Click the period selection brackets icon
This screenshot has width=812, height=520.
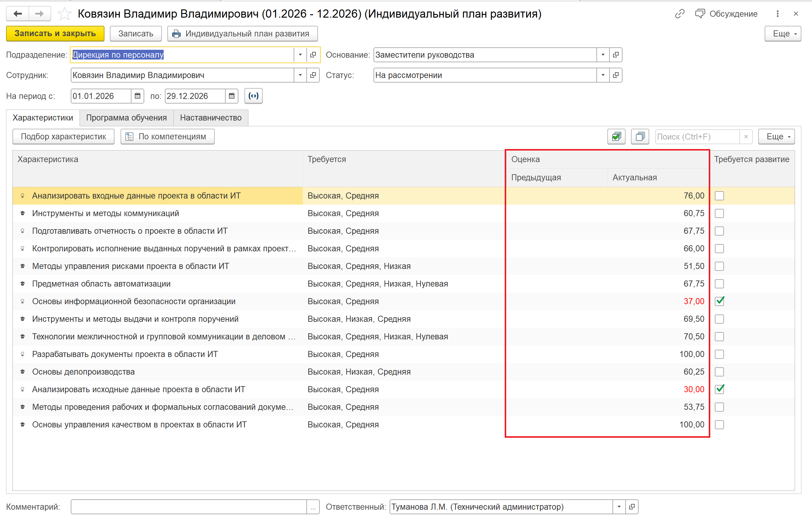click(253, 96)
